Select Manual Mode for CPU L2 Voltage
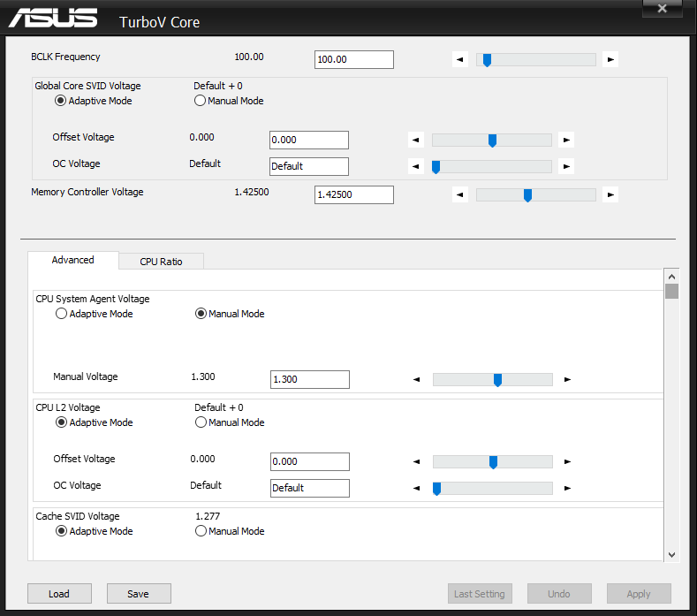The image size is (697, 616). pyautogui.click(x=201, y=422)
